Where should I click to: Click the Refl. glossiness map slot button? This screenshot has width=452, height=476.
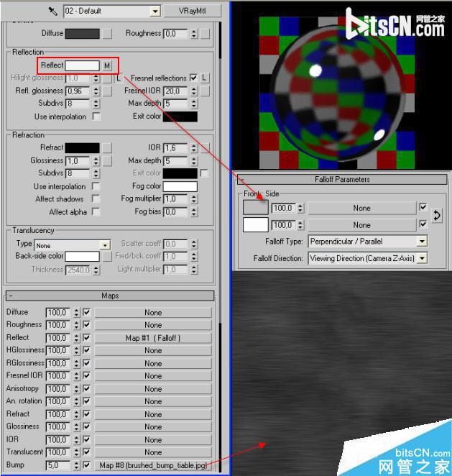pyautogui.click(x=107, y=91)
